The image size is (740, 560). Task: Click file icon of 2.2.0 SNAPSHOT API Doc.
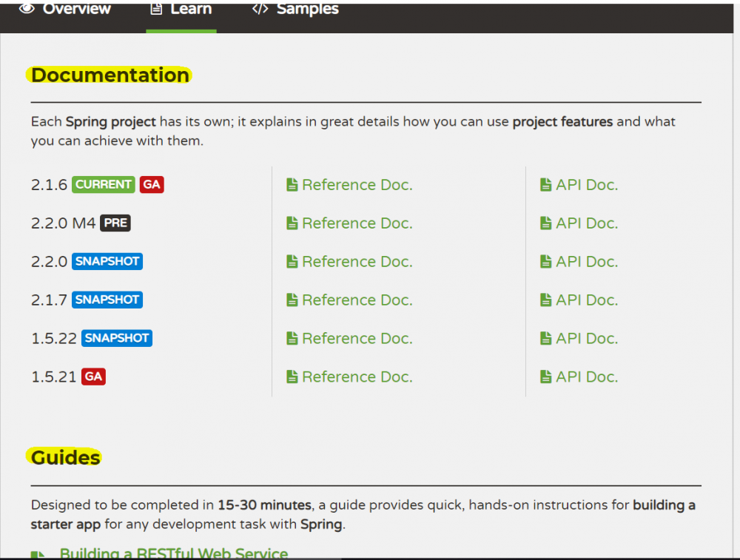pyautogui.click(x=546, y=261)
